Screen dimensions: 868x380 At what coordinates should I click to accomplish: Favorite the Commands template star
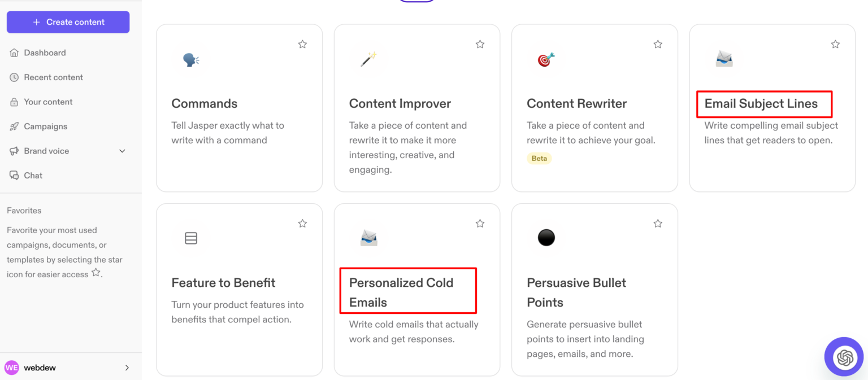(302, 44)
